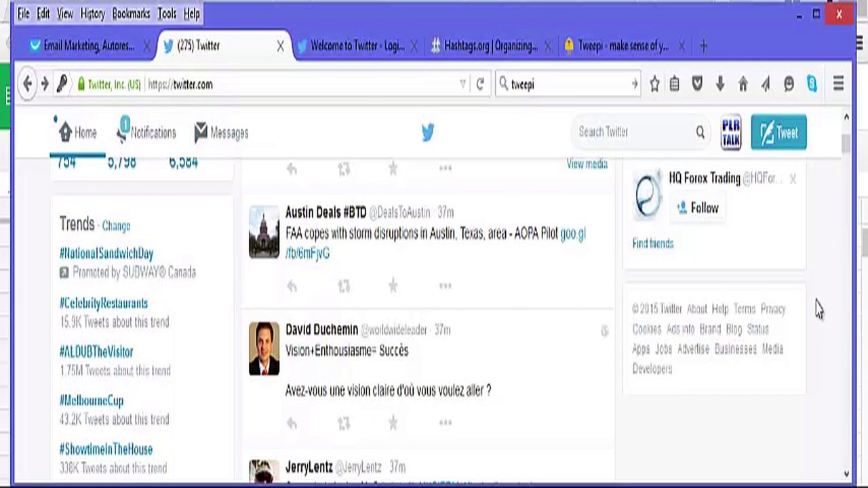Click the site identity padlock icon
Image resolution: width=868 pixels, height=488 pixels.
tap(81, 84)
